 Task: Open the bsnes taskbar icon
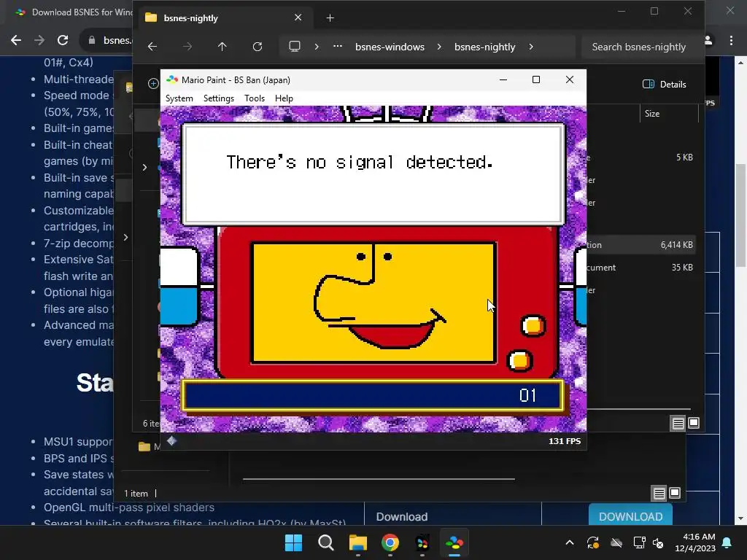pyautogui.click(x=454, y=542)
